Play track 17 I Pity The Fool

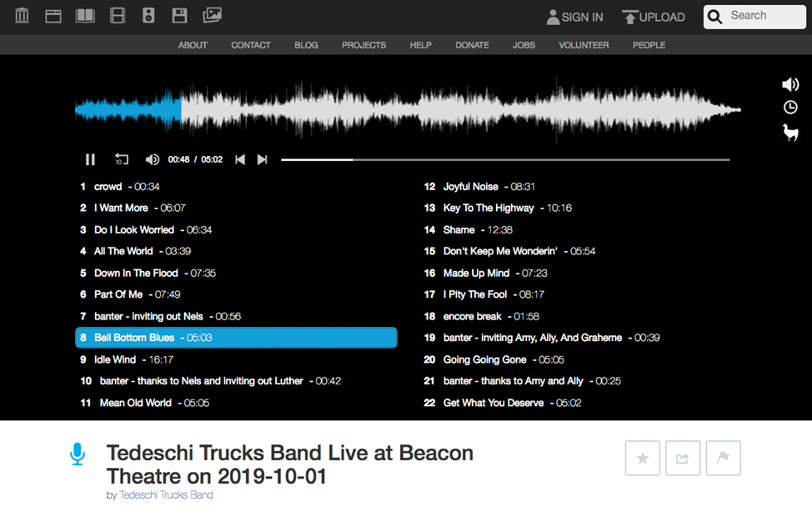point(484,294)
